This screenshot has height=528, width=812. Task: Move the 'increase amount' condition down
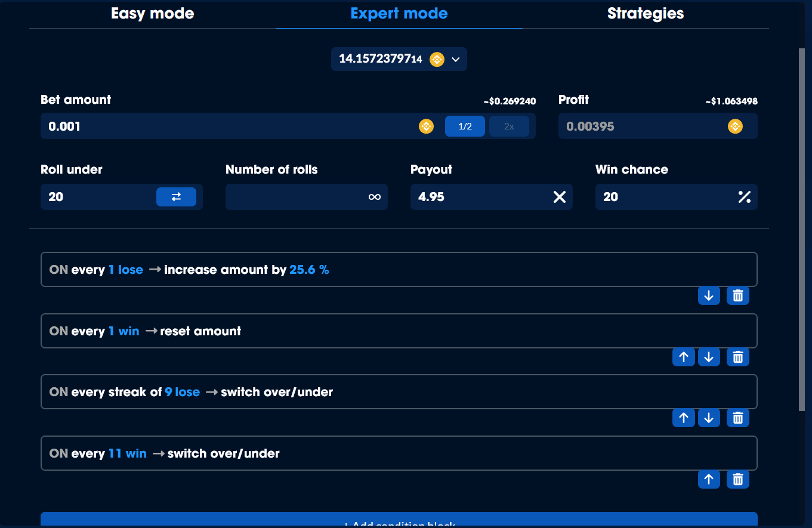[709, 296]
